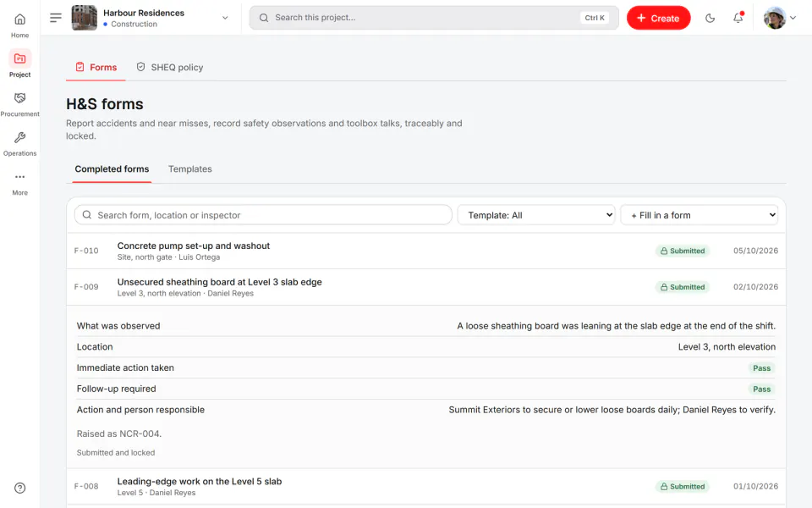
Task: Click Search form, location or inspector field
Action: click(263, 214)
